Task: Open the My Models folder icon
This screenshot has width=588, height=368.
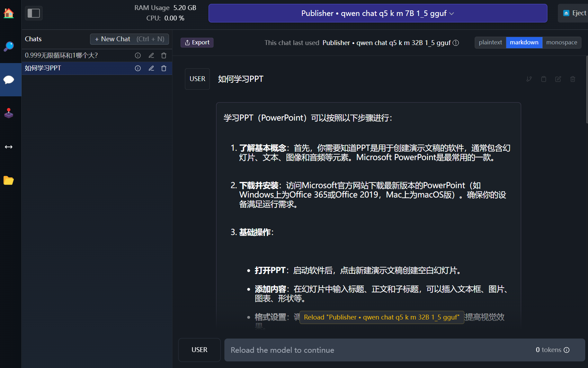Action: point(9,180)
